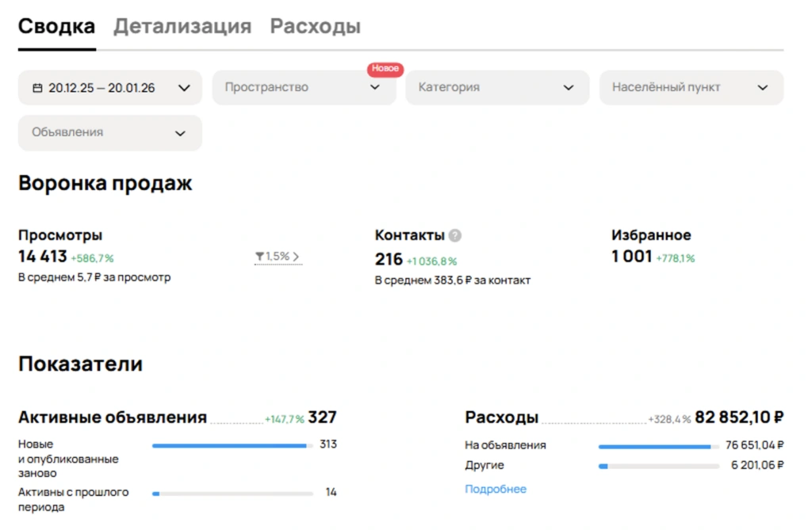This screenshot has width=812, height=530.
Task: Click the Новые и опубликованные заново count 313
Action: (328, 444)
